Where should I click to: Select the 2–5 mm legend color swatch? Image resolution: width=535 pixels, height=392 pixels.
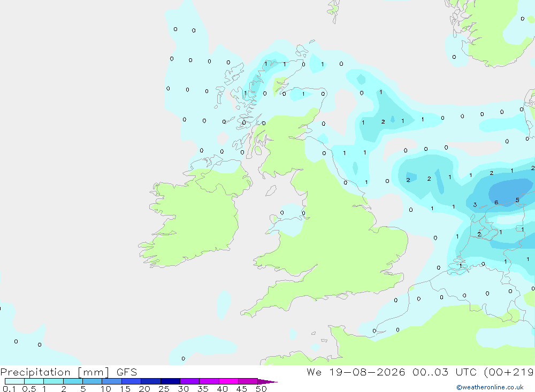73,381
